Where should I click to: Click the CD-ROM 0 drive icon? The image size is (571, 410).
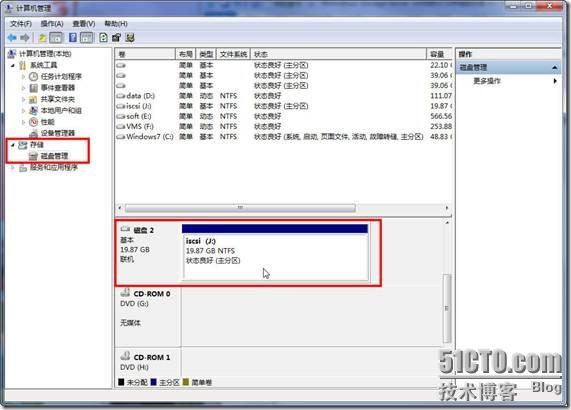point(125,292)
